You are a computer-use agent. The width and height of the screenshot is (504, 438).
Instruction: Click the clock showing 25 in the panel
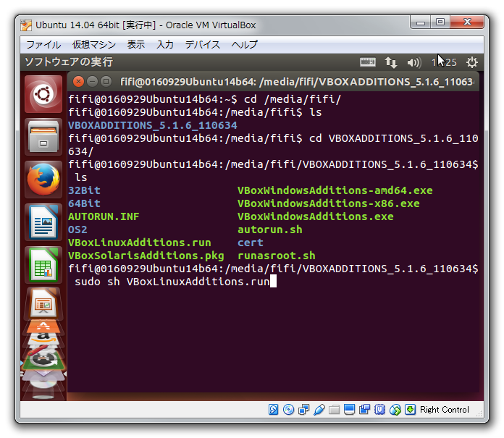pyautogui.click(x=444, y=62)
